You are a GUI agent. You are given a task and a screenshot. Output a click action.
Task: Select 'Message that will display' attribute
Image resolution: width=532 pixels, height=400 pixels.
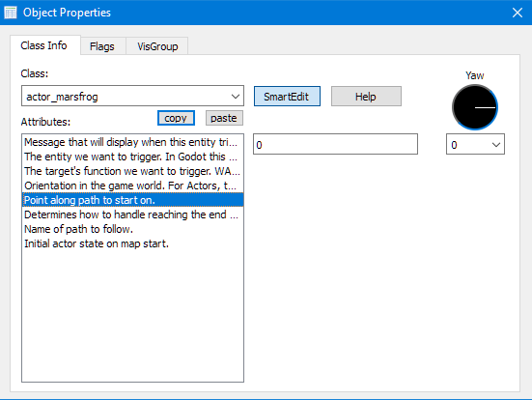pos(132,142)
